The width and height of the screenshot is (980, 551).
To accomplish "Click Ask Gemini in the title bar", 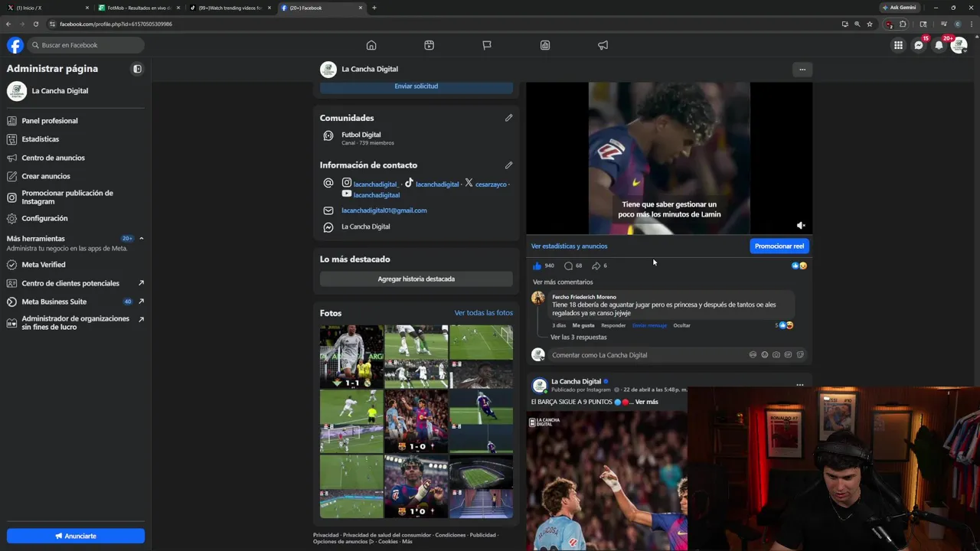I will (900, 8).
